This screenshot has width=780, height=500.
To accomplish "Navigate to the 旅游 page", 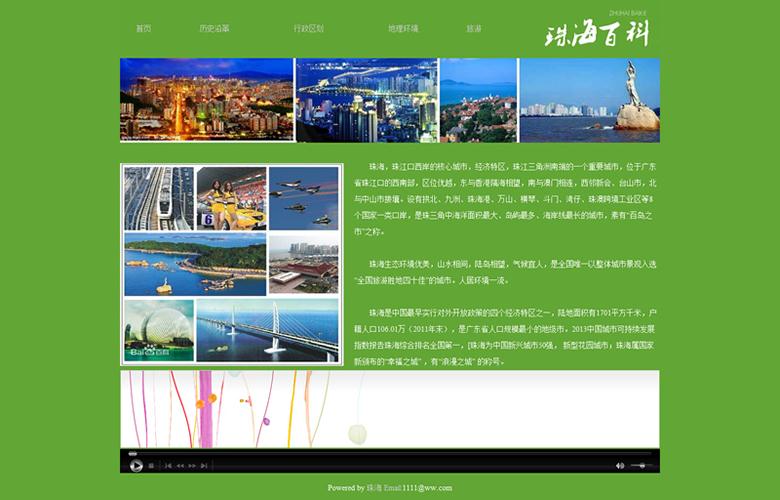I will click(473, 29).
